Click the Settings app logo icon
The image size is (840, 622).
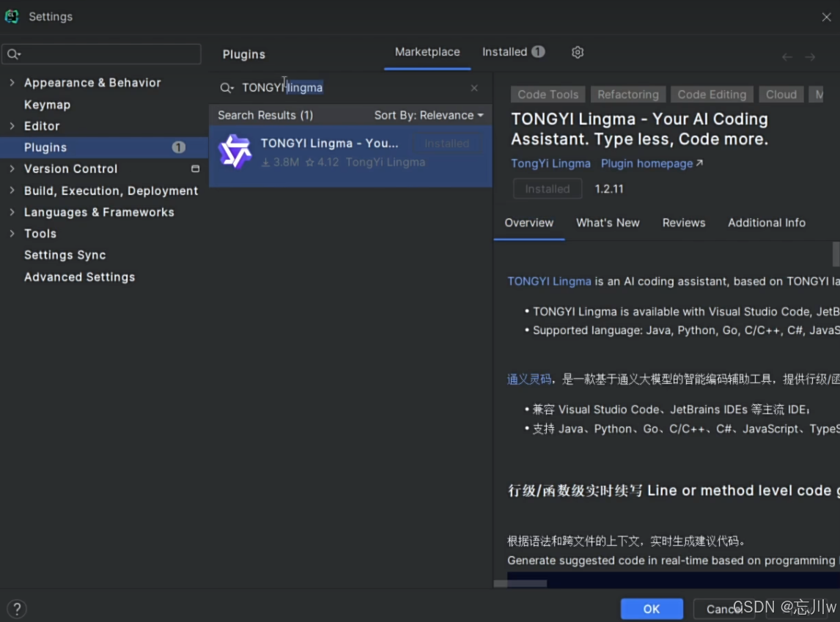[11, 17]
